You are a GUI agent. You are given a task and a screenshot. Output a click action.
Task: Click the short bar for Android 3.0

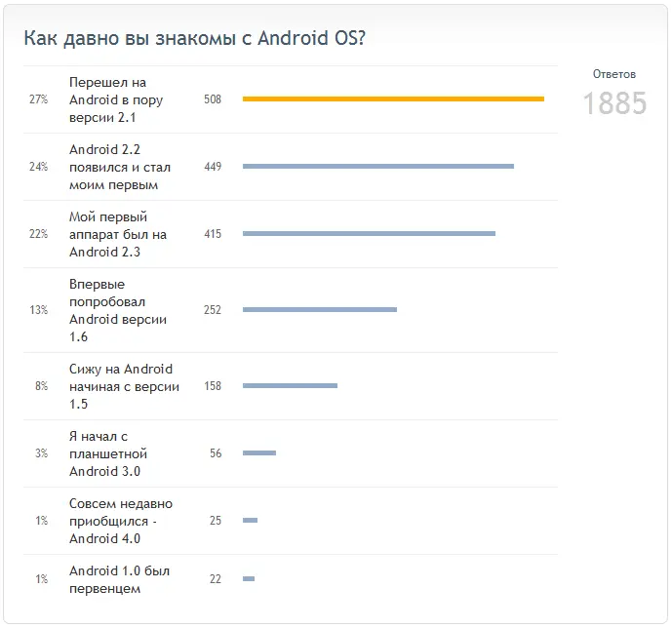pyautogui.click(x=259, y=452)
